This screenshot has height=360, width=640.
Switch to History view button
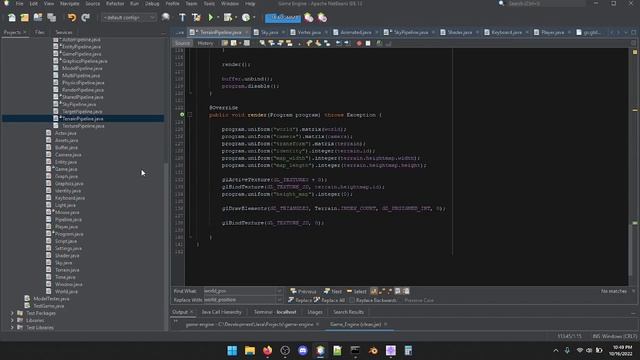point(205,43)
